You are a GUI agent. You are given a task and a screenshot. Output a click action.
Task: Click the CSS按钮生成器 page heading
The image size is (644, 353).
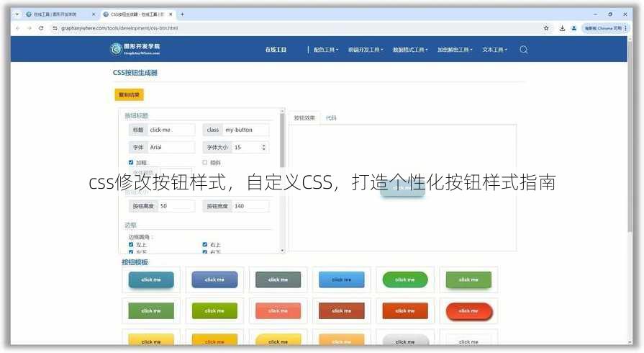(135, 73)
